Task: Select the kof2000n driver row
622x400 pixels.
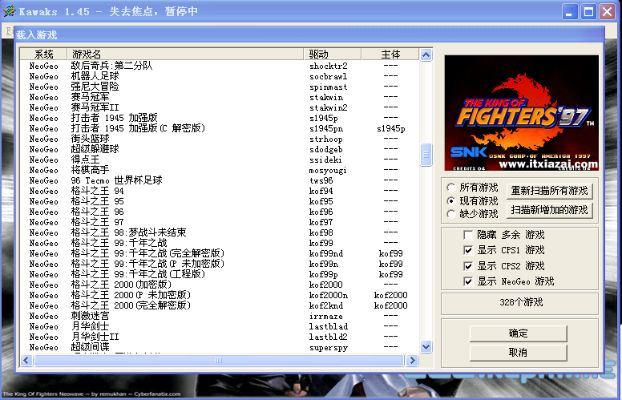Action: pos(219,295)
